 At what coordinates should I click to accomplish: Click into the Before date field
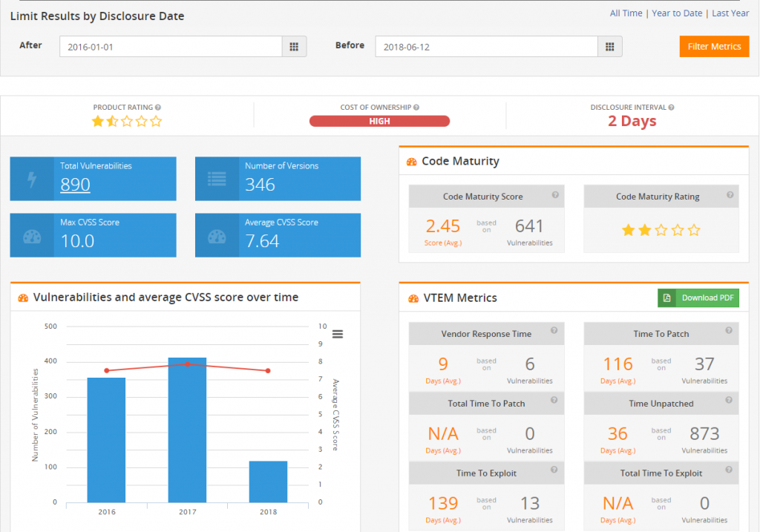pyautogui.click(x=486, y=47)
